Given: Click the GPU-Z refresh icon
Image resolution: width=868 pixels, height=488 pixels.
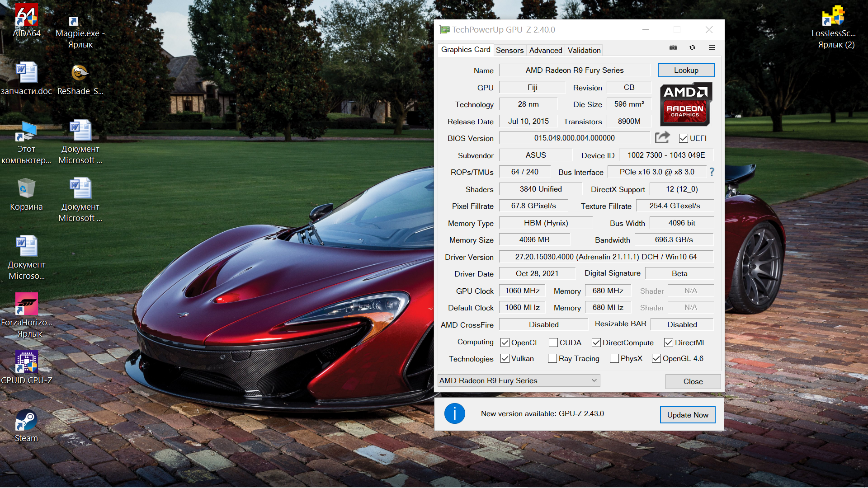Looking at the screenshot, I should (692, 47).
